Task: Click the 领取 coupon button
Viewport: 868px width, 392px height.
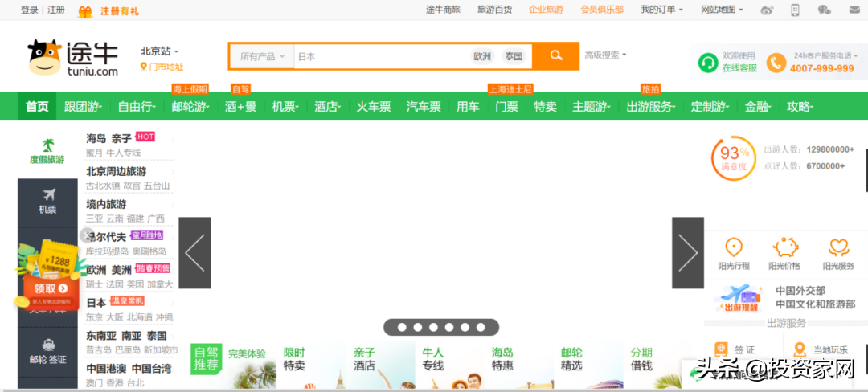Action: click(x=51, y=288)
